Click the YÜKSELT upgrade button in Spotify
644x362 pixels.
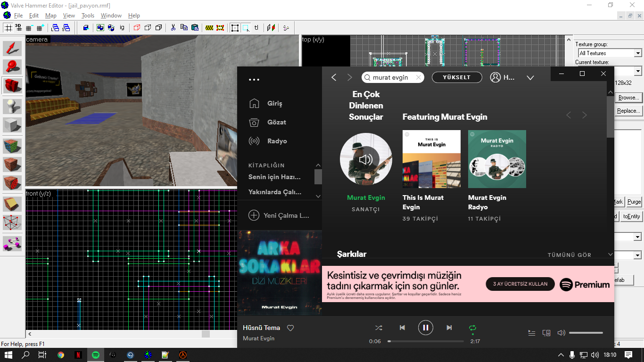[x=457, y=77]
